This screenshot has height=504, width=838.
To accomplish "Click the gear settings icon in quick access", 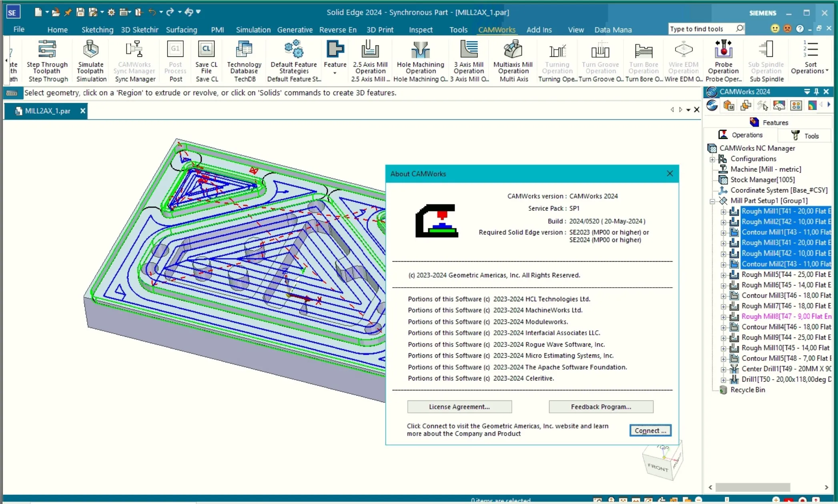I will 111,12.
